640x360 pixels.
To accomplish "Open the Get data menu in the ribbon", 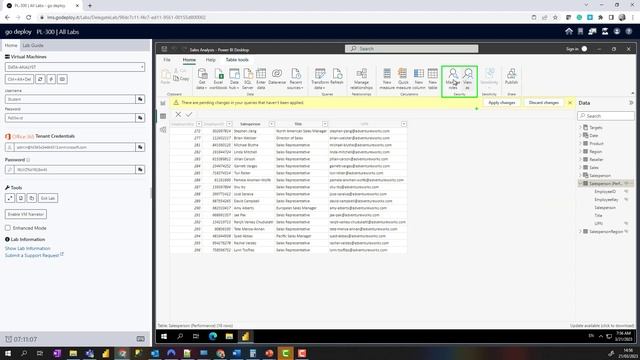I will (202, 78).
